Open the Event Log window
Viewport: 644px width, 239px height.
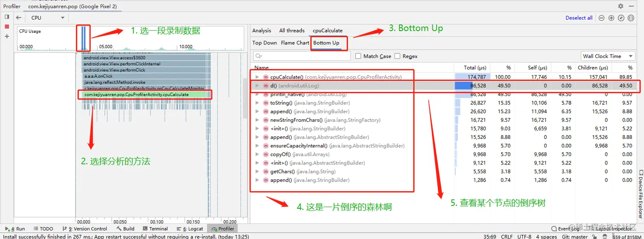tap(566, 229)
